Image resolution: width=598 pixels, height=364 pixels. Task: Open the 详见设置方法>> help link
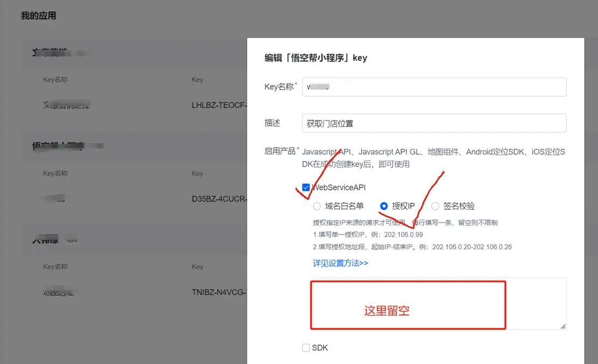point(340,263)
